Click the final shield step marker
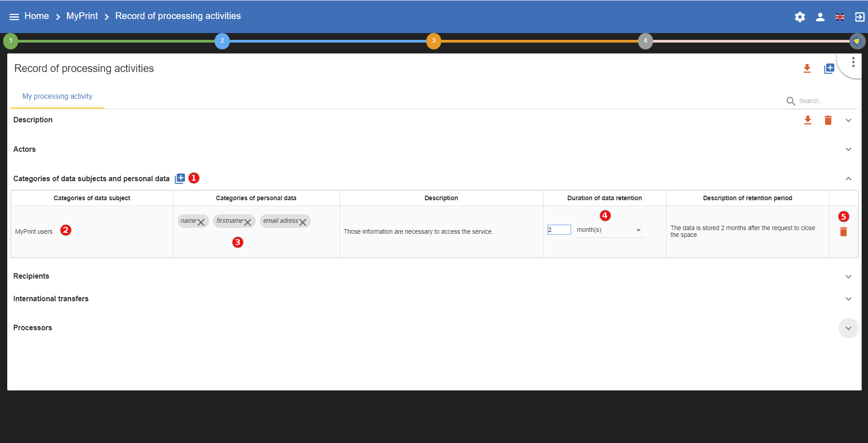The width and height of the screenshot is (868, 443). pyautogui.click(x=857, y=41)
